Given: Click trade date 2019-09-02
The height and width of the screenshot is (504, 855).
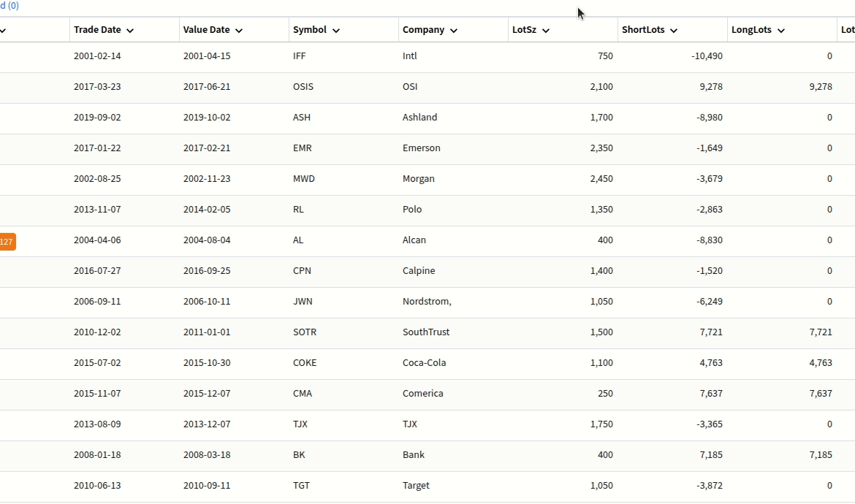Looking at the screenshot, I should 98,117.
